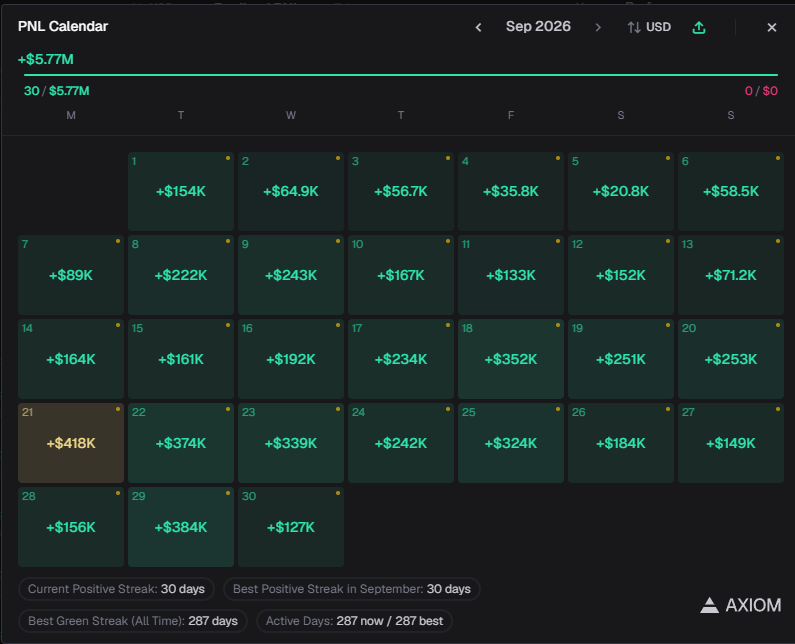Click the +$5.77M total PNL value
The height and width of the screenshot is (644, 795).
(x=46, y=59)
